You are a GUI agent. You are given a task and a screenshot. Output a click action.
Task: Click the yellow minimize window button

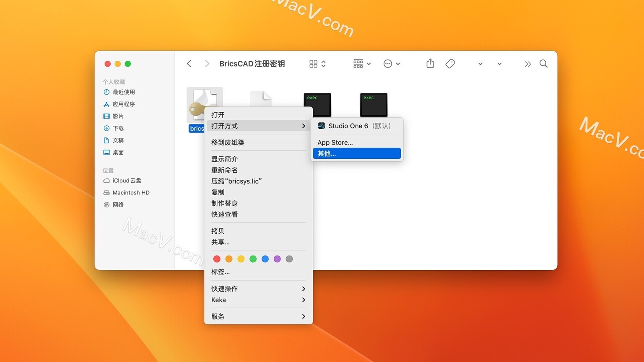[x=118, y=64]
